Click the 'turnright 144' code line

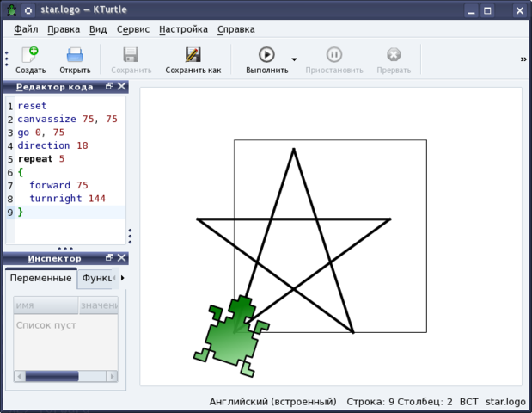pos(68,199)
